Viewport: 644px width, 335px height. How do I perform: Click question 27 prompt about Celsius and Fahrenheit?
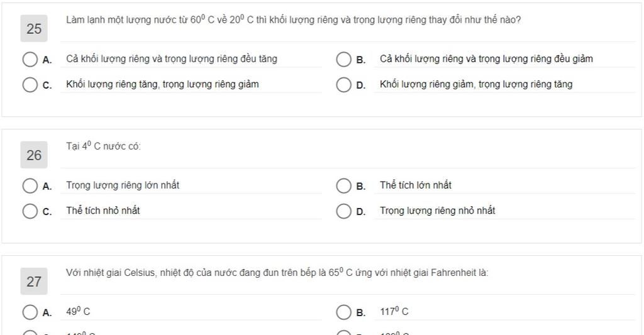pos(277,272)
